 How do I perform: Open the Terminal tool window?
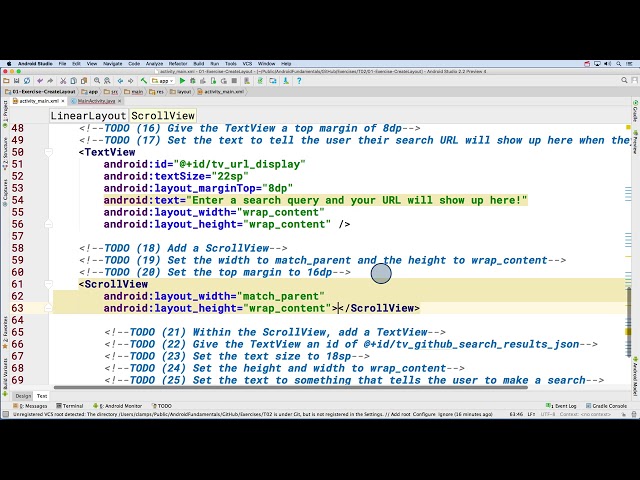click(70, 406)
